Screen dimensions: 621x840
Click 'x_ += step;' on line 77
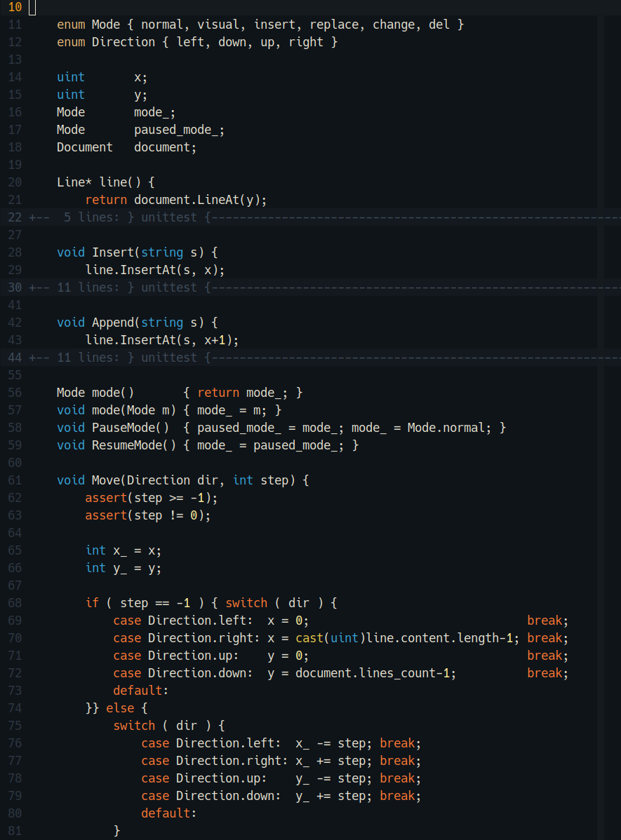coord(333,761)
